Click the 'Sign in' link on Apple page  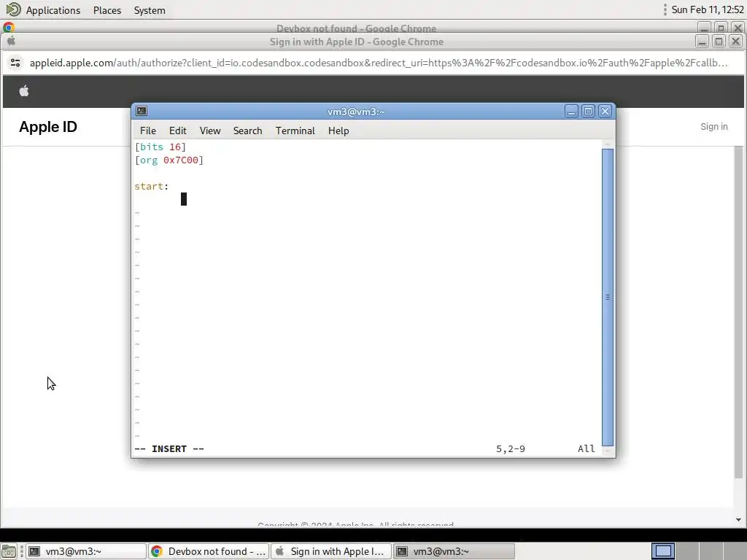coord(713,127)
